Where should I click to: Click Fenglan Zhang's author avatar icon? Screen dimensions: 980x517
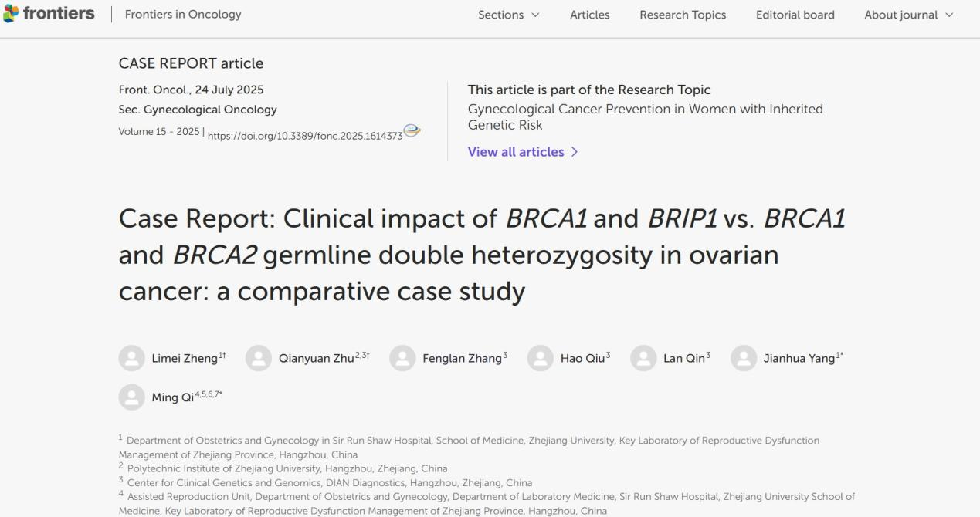(402, 358)
